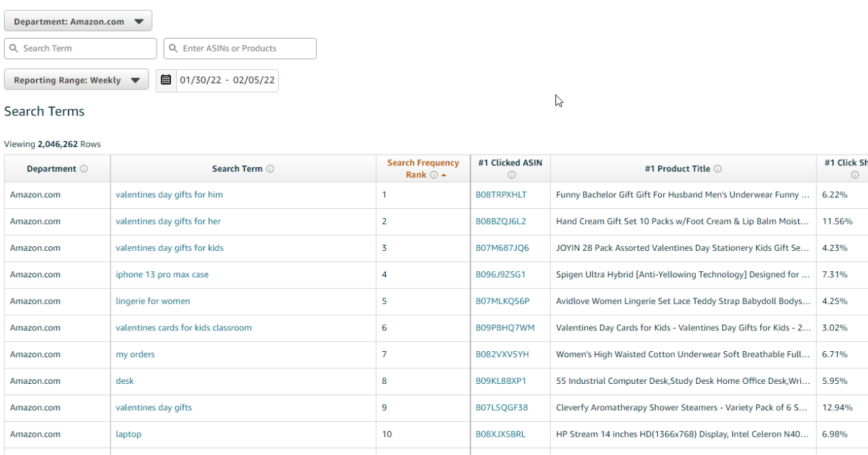Click info icon next to #1 Product Title

[x=717, y=169]
